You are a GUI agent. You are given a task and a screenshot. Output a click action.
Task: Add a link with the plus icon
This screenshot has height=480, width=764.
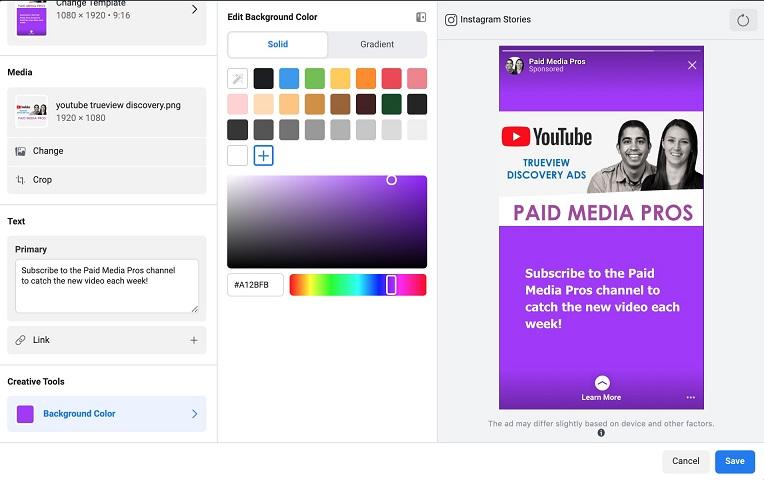194,340
